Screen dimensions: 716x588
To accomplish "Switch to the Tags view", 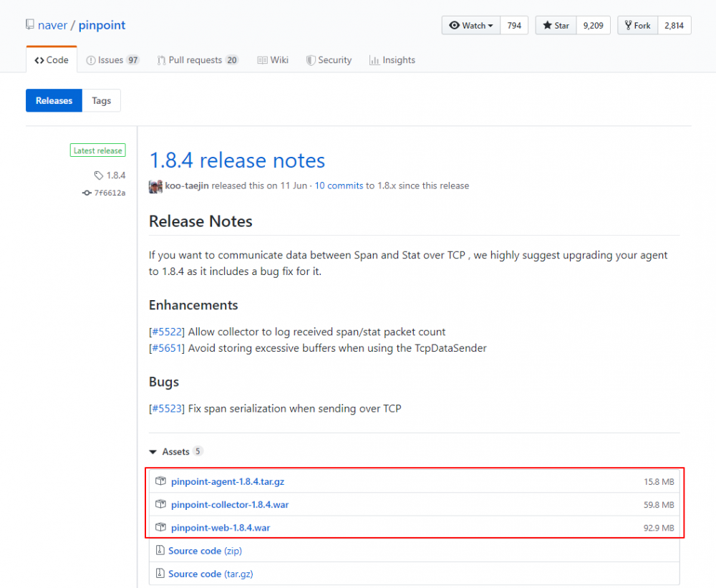I will tap(102, 101).
